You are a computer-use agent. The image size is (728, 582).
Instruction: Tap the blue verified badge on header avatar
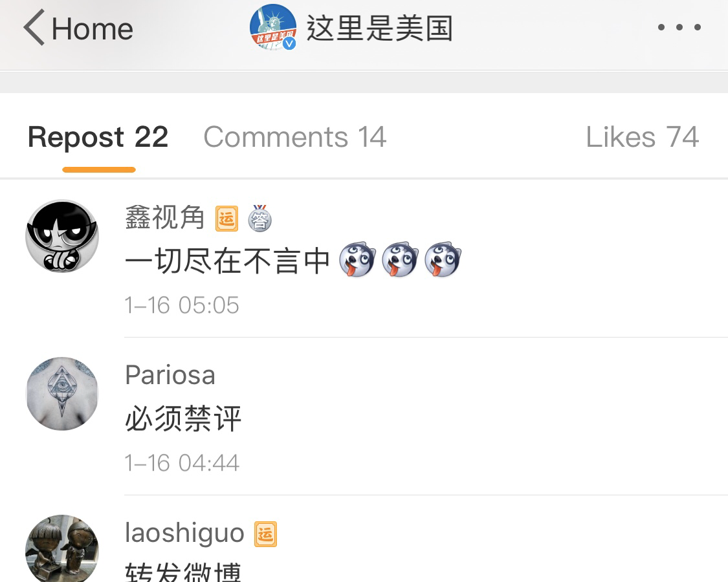point(289,43)
